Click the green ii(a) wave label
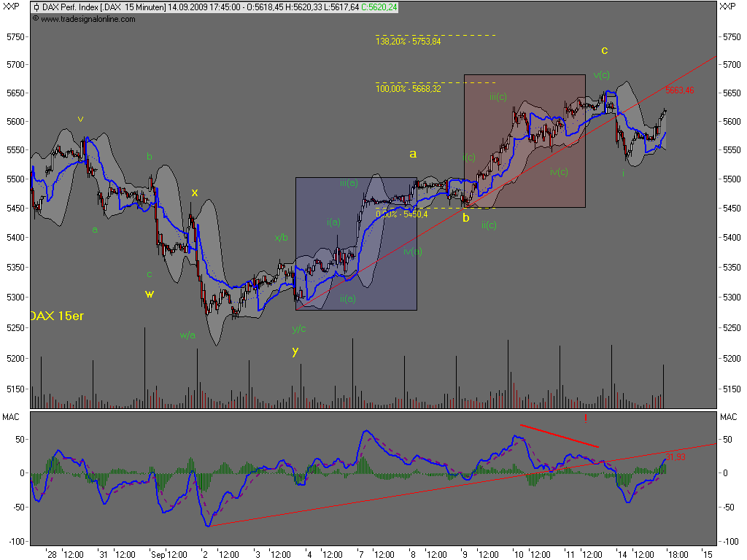The image size is (747, 560). pos(348,298)
